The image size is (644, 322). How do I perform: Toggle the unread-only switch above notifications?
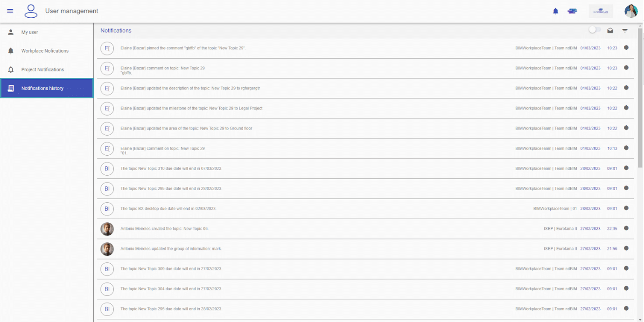[595, 29]
